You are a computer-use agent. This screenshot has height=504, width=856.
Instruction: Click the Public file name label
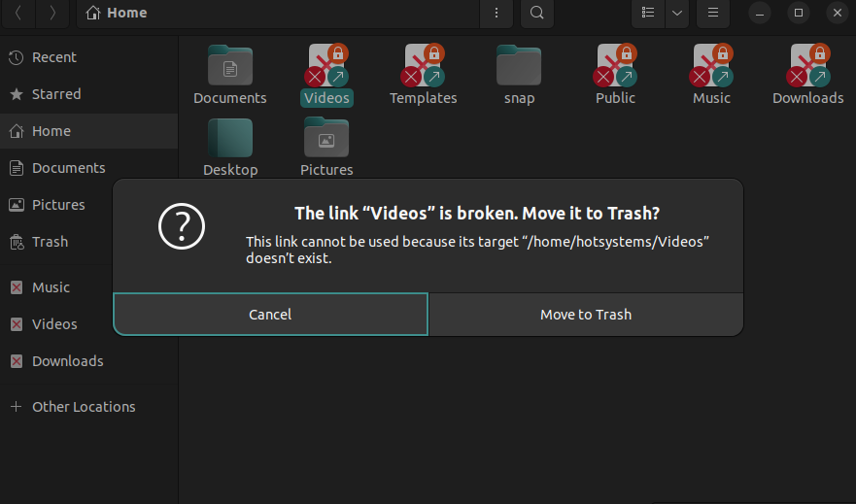(615, 98)
